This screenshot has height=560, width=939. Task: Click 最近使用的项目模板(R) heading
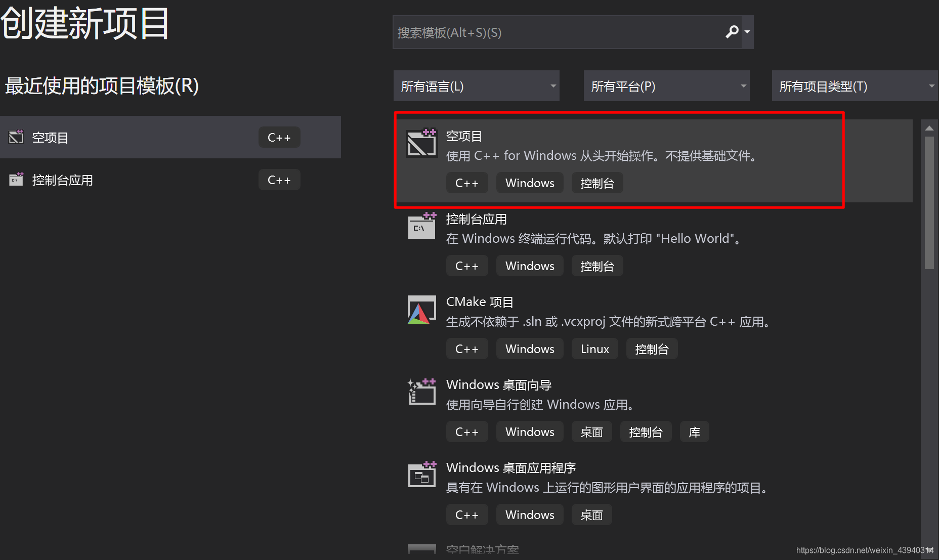click(102, 85)
